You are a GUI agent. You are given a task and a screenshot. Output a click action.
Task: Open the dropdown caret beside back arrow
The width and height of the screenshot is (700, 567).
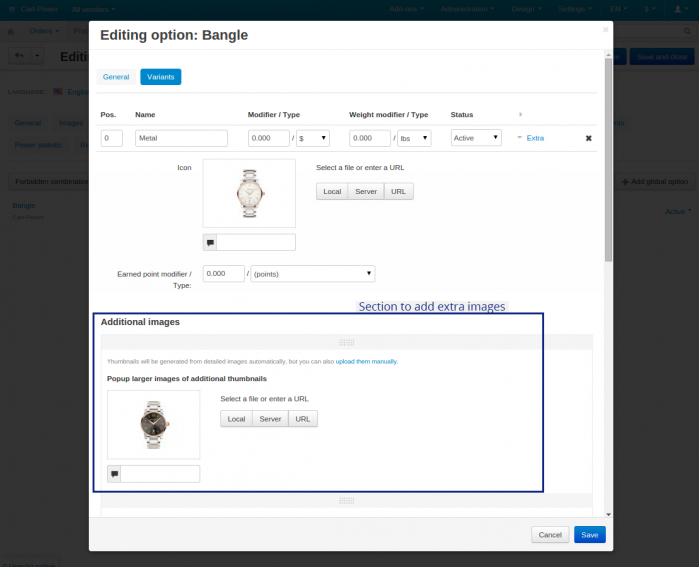(37, 56)
